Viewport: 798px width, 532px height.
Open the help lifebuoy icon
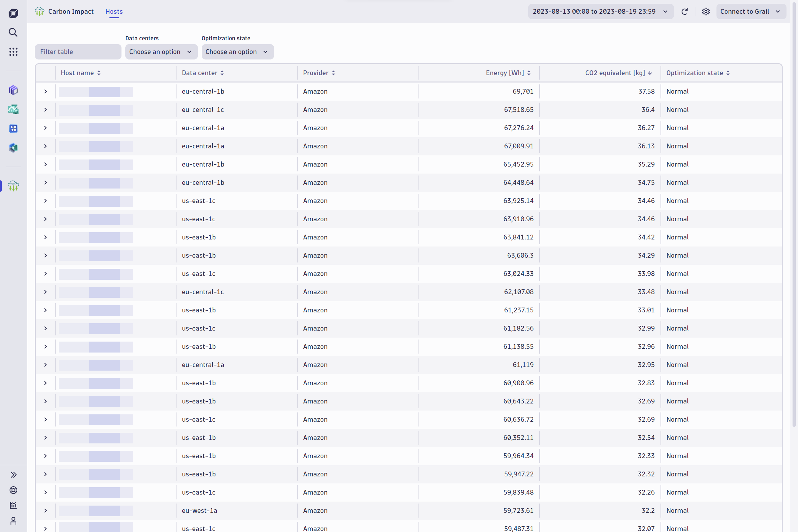point(13,490)
